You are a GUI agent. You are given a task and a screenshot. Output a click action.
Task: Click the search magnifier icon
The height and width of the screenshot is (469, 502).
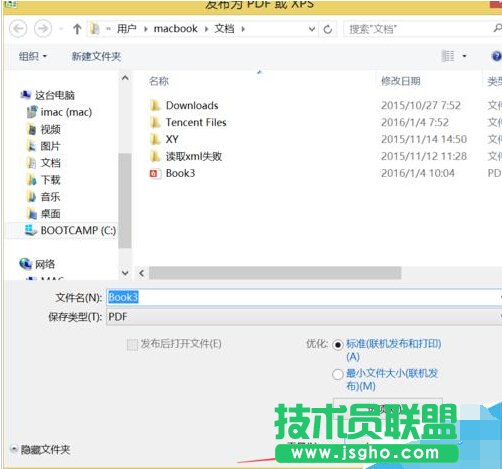497,28
